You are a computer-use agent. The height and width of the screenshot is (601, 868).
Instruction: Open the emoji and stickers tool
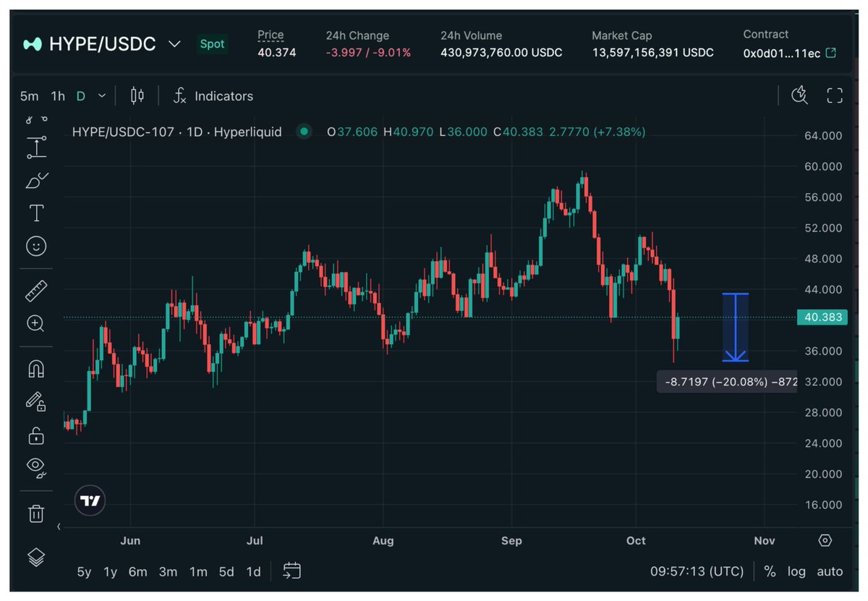pos(36,247)
